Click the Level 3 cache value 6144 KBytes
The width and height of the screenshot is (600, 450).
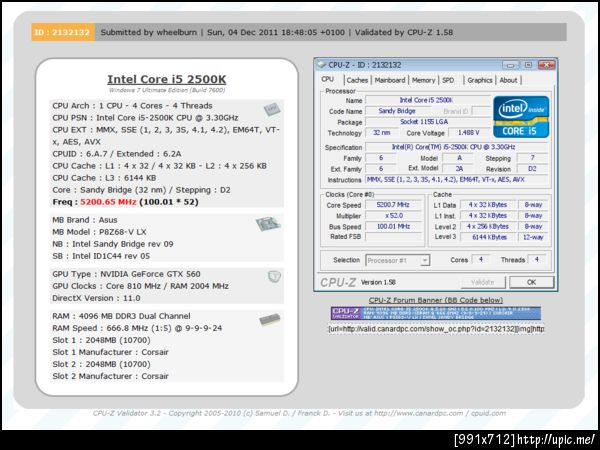point(489,237)
